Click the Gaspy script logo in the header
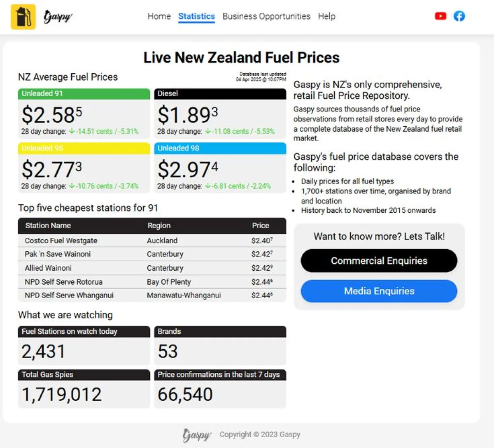 (57, 16)
